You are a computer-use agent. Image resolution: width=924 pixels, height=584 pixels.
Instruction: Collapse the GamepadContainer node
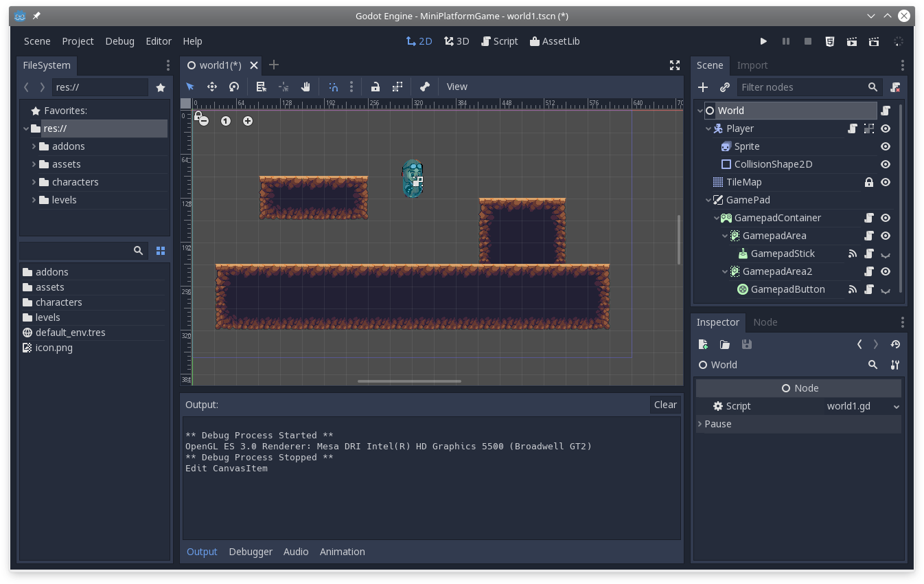point(717,218)
